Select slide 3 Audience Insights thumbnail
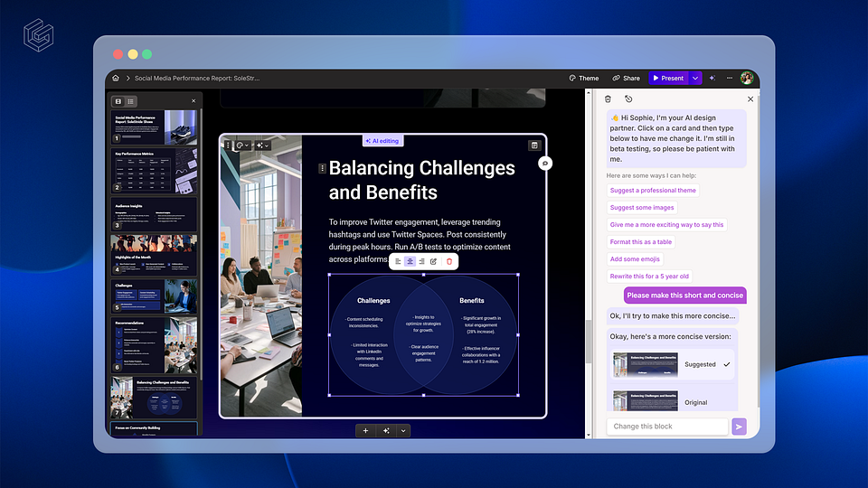 [x=154, y=214]
